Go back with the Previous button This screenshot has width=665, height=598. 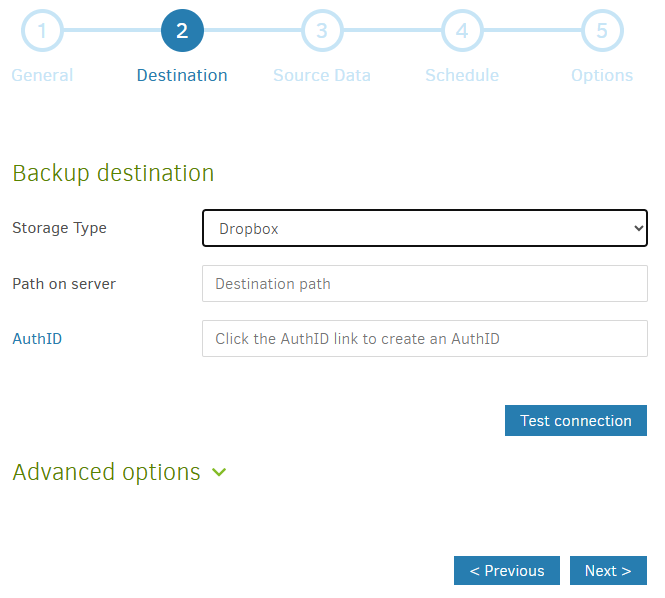point(506,570)
